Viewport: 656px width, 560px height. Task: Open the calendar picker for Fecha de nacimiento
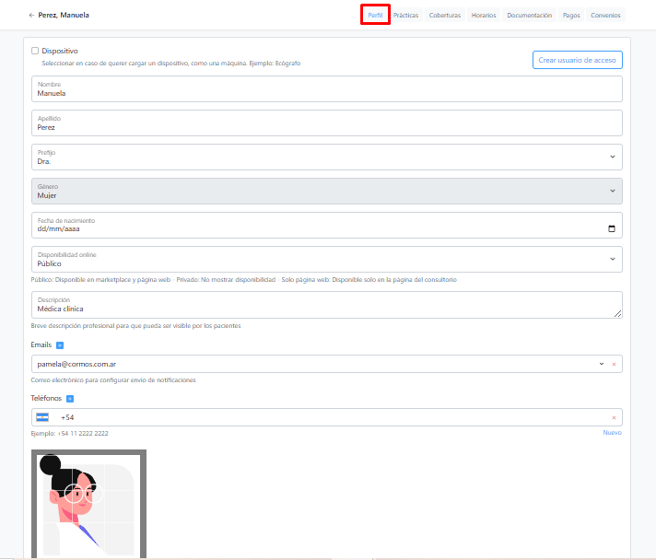click(x=612, y=228)
